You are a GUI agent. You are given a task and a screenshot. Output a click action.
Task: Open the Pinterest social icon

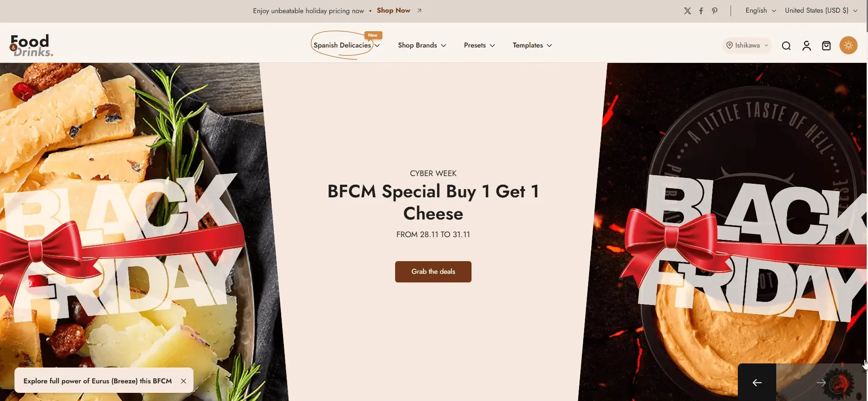(714, 11)
